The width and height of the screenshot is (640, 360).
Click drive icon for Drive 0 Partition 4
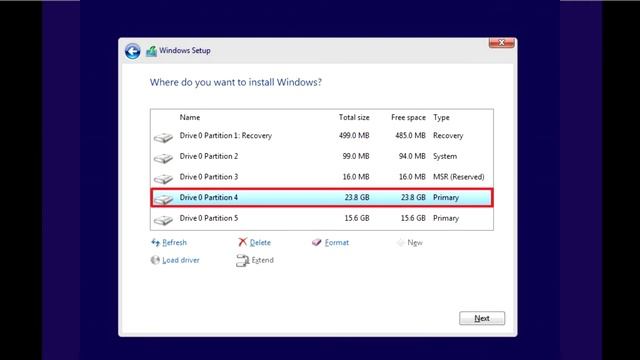click(x=163, y=199)
